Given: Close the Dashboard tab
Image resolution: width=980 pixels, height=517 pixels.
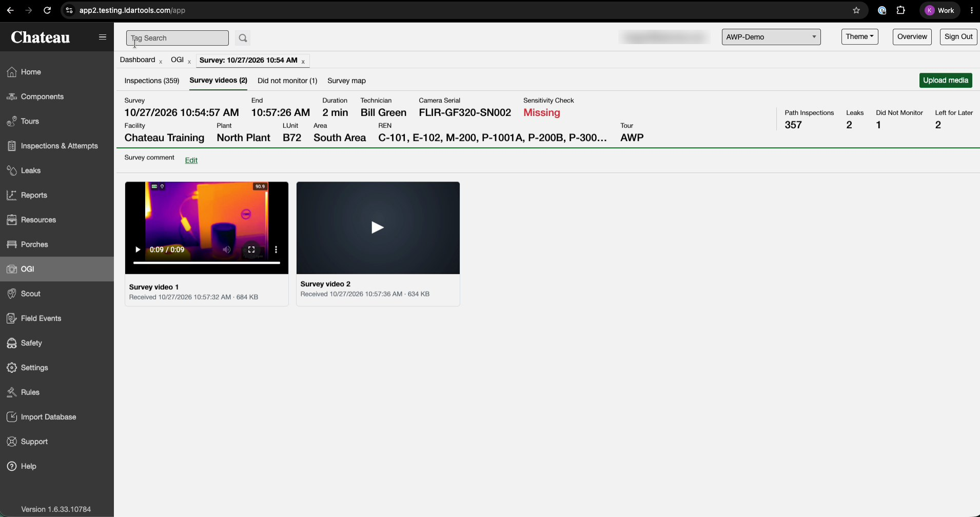Looking at the screenshot, I should (x=161, y=62).
